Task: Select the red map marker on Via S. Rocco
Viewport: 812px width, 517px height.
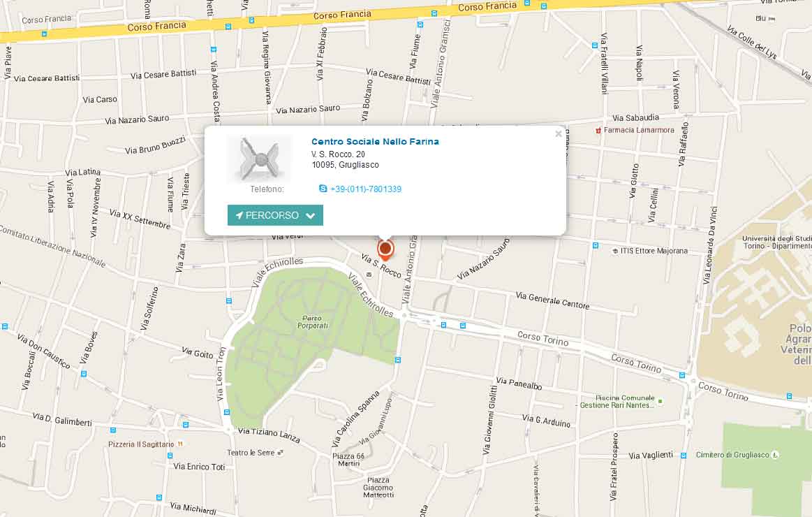Action: coord(385,249)
